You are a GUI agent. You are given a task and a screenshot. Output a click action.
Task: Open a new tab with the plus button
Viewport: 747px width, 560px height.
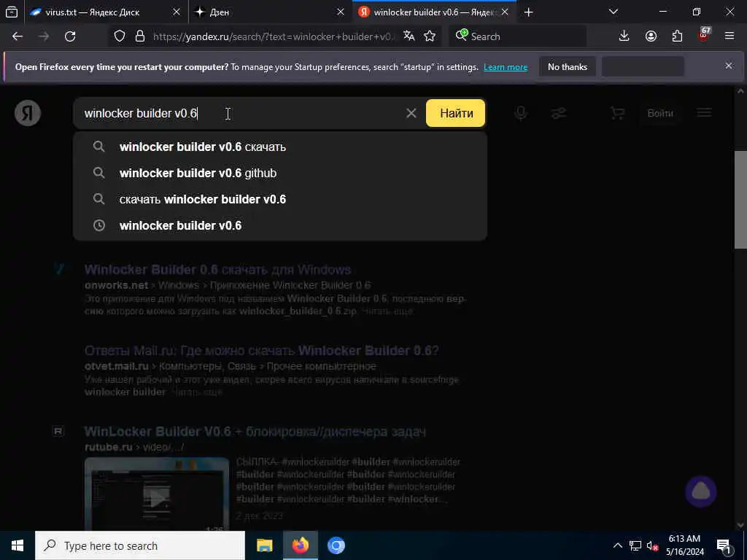point(528,12)
